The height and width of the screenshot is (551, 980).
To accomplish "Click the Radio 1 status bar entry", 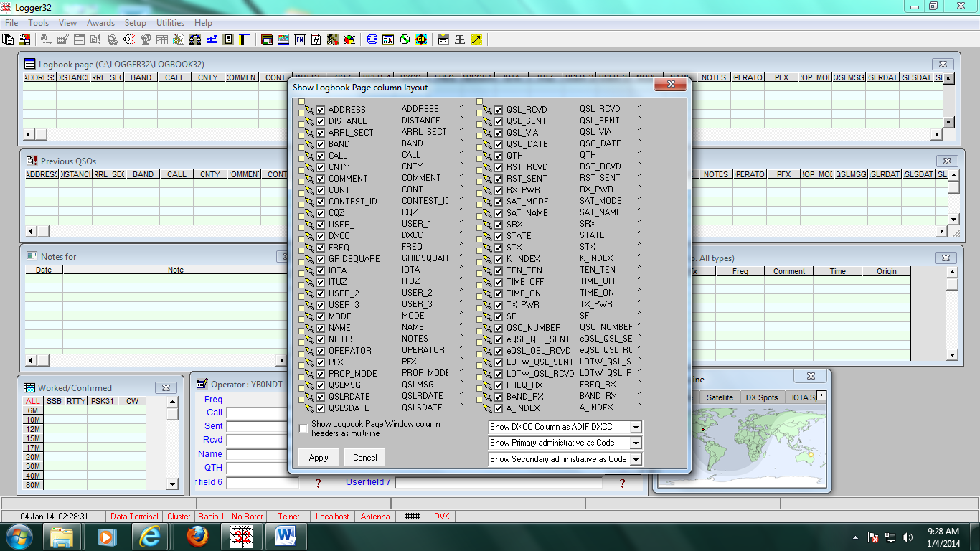I will tap(212, 517).
